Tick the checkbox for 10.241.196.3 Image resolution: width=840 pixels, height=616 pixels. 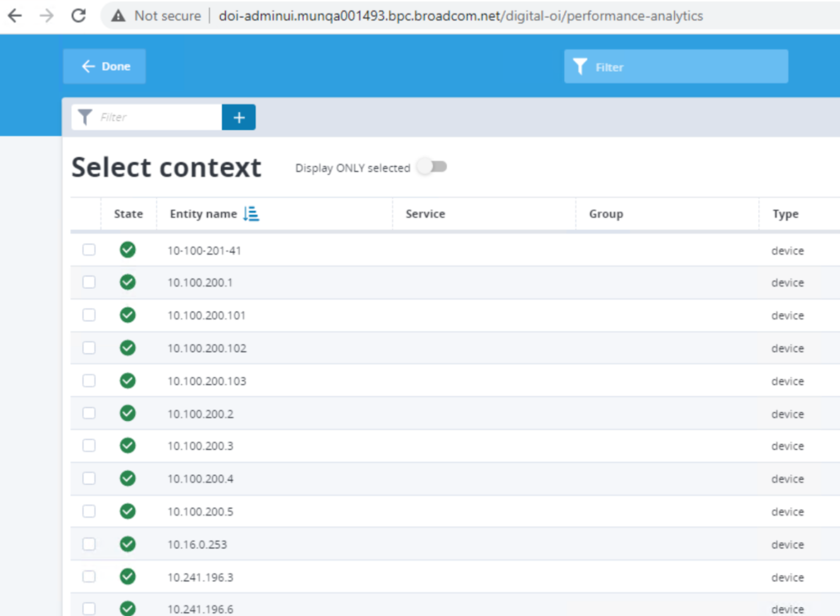89,577
